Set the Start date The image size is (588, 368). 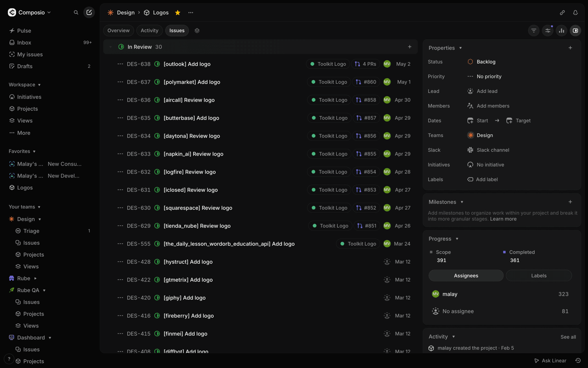[478, 121]
